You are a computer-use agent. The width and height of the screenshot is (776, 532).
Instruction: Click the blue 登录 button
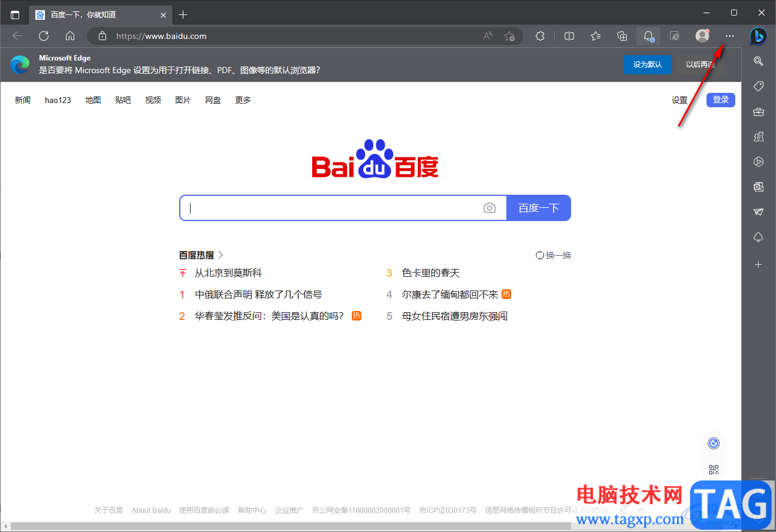[x=721, y=100]
